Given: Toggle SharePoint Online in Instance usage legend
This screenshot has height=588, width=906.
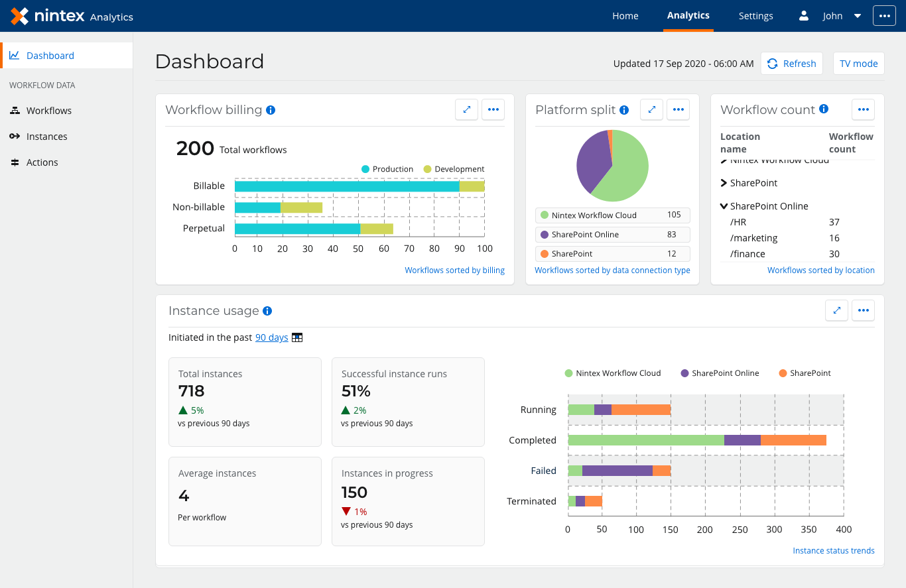Looking at the screenshot, I should [x=720, y=373].
